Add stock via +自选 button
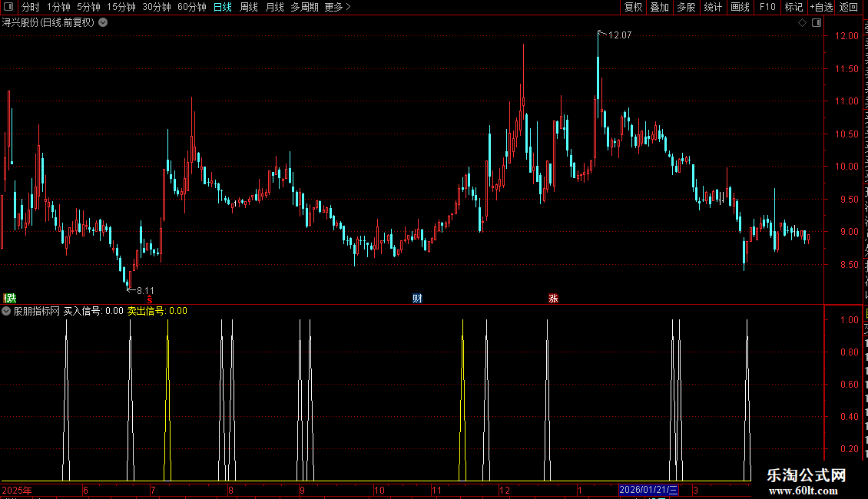 (x=821, y=7)
